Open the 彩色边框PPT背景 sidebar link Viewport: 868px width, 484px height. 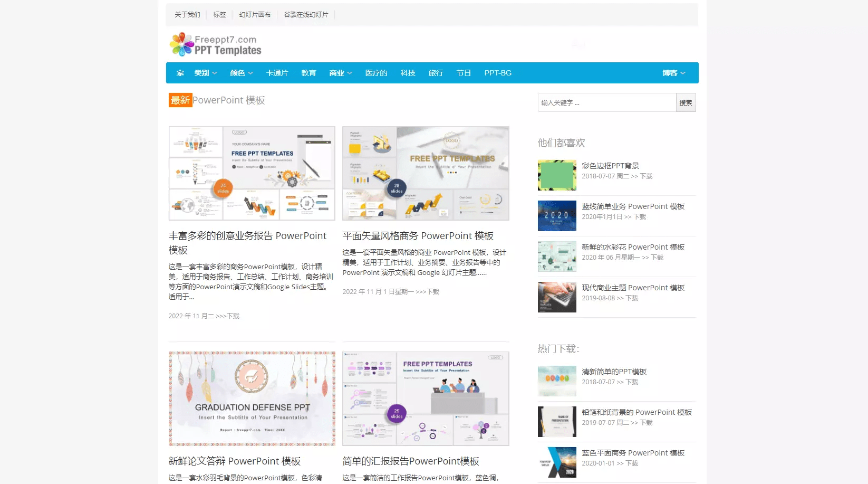610,166
